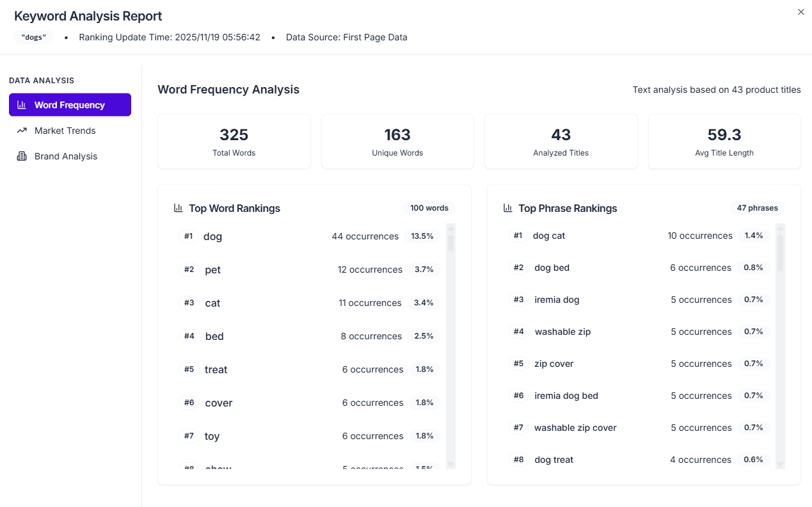
Task: Click the "100 words" badge
Action: (x=429, y=208)
